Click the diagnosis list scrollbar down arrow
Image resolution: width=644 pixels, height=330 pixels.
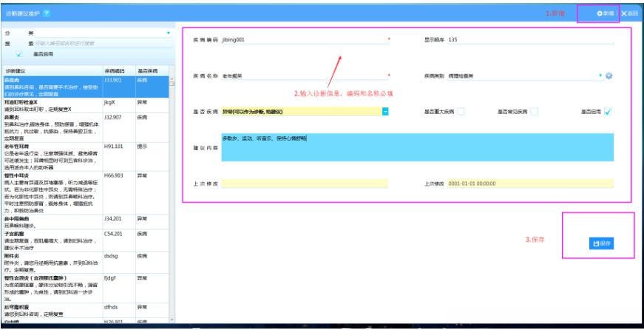point(172,320)
